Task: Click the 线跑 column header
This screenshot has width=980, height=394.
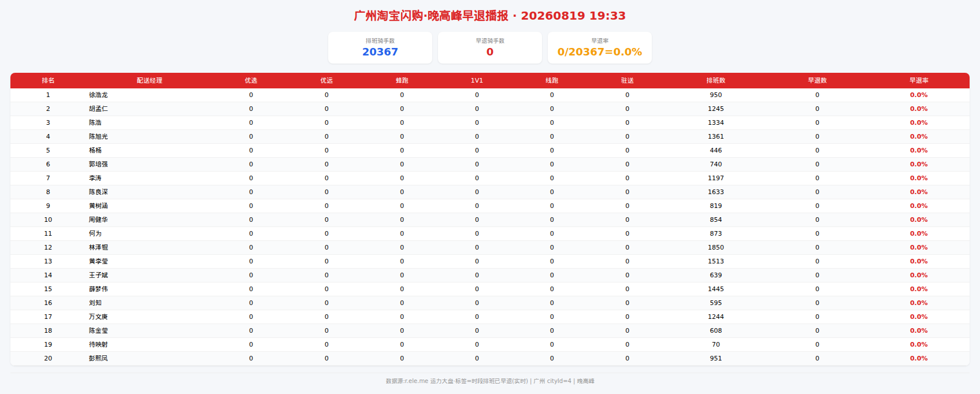Action: [x=552, y=80]
